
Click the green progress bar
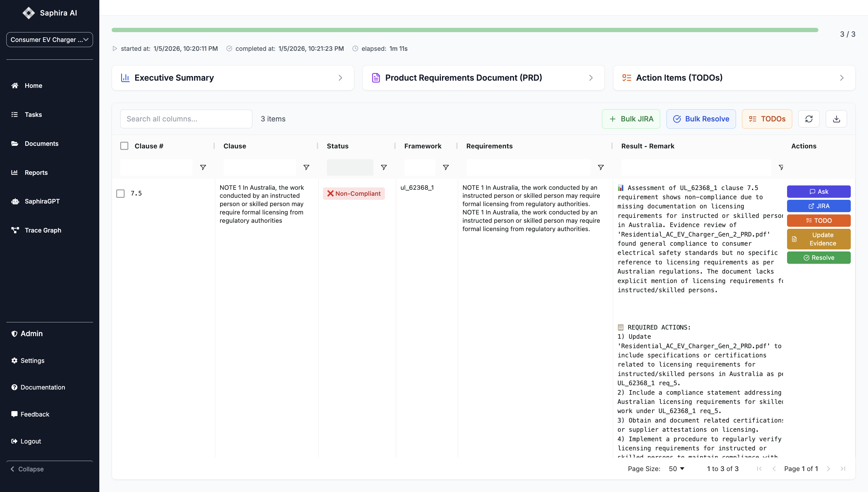pyautogui.click(x=465, y=30)
